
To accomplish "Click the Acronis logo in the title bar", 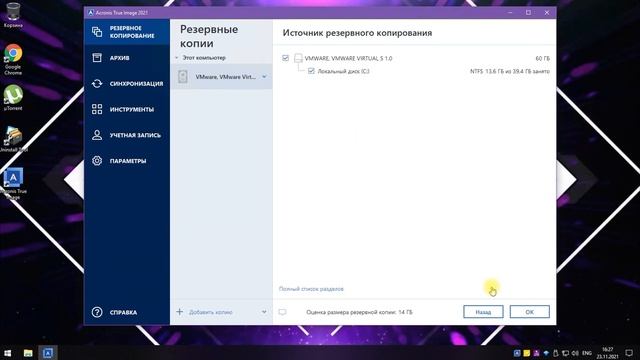I will tap(91, 13).
